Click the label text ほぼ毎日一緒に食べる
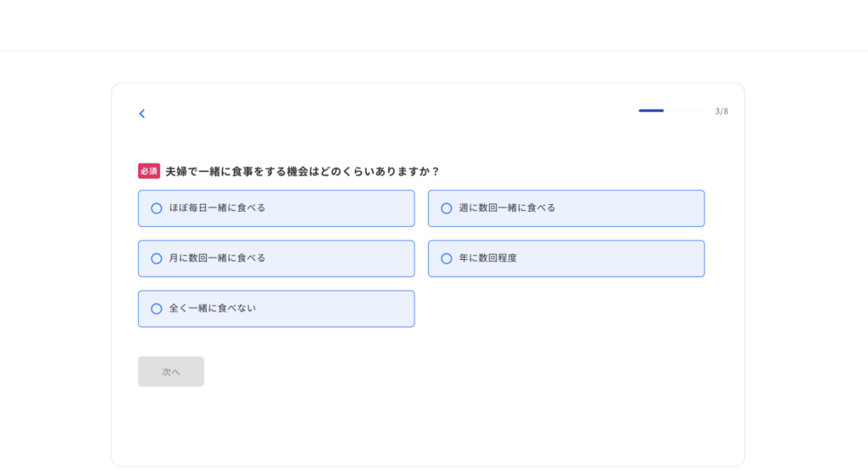 (217, 208)
